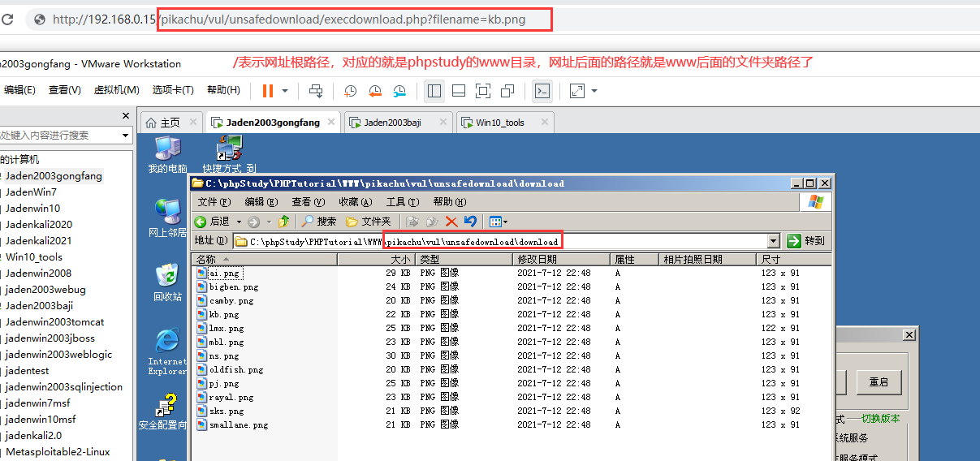Select the kb.png file in list

point(224,314)
